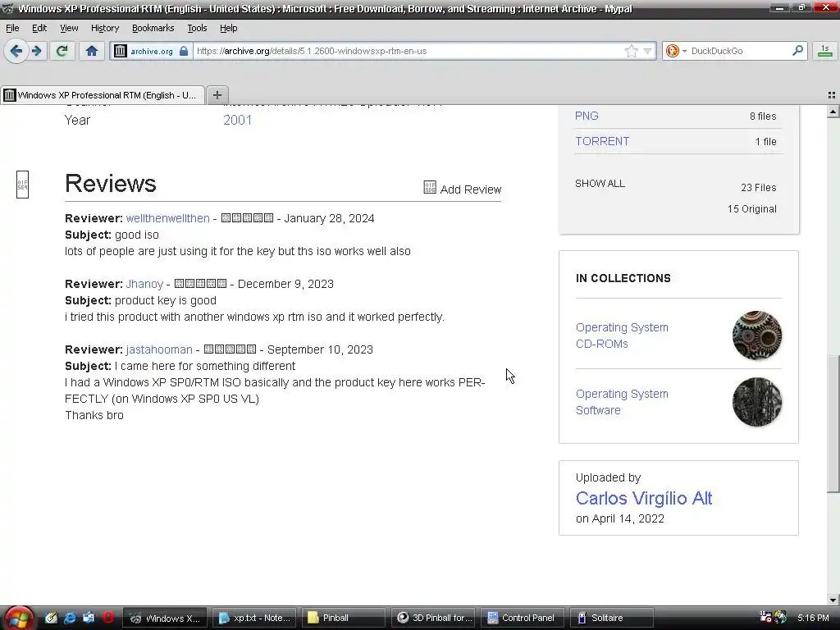840x630 pixels.
Task: Click the Add Review icon
Action: (x=430, y=187)
